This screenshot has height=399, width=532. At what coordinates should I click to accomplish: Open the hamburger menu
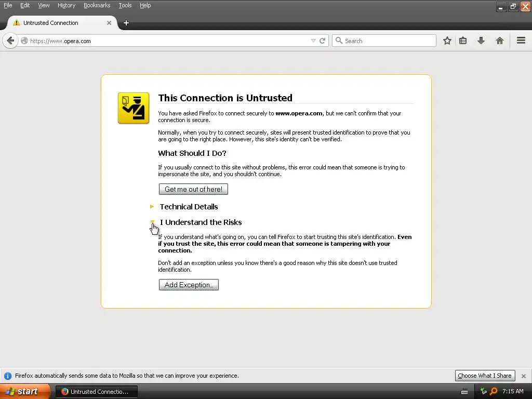[521, 41]
